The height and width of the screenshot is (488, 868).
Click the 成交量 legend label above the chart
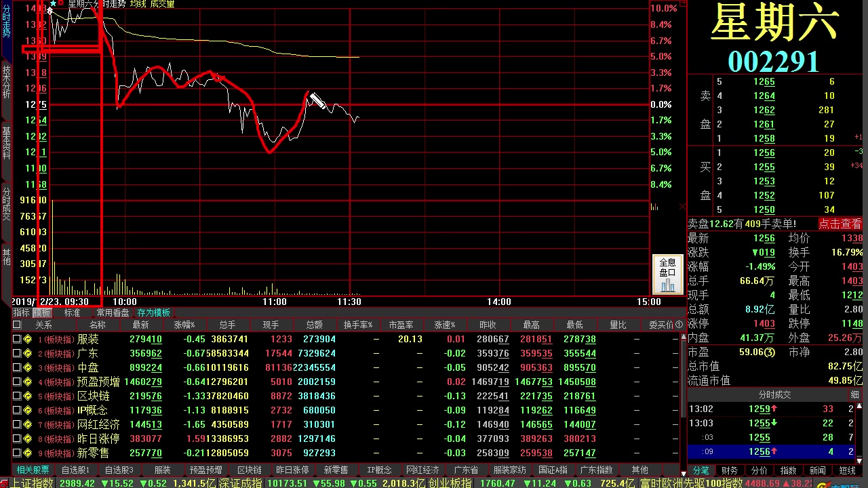pyautogui.click(x=162, y=4)
